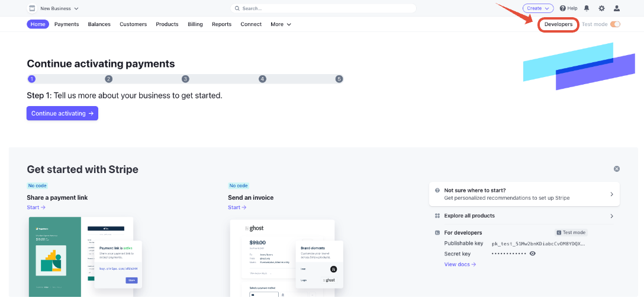Click the question icon beside Not sure where to start
The width and height of the screenshot is (644, 304).
coord(437,190)
